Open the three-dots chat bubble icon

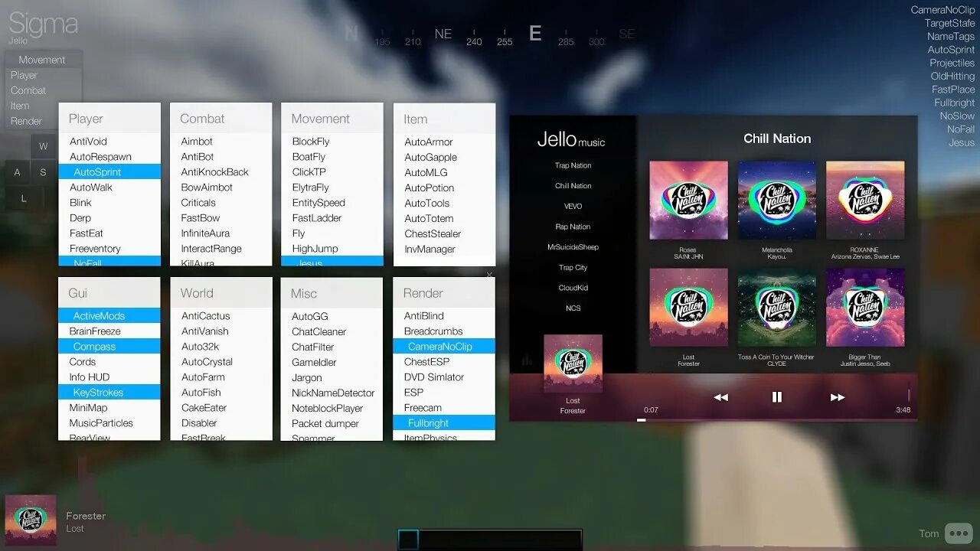(x=959, y=533)
